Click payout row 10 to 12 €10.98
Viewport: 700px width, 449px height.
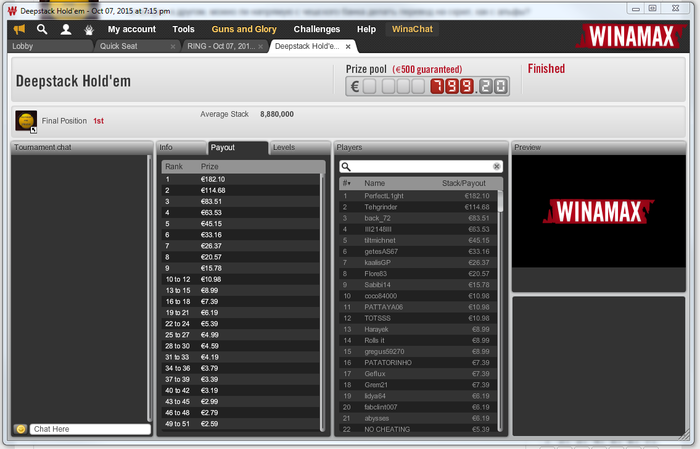241,279
